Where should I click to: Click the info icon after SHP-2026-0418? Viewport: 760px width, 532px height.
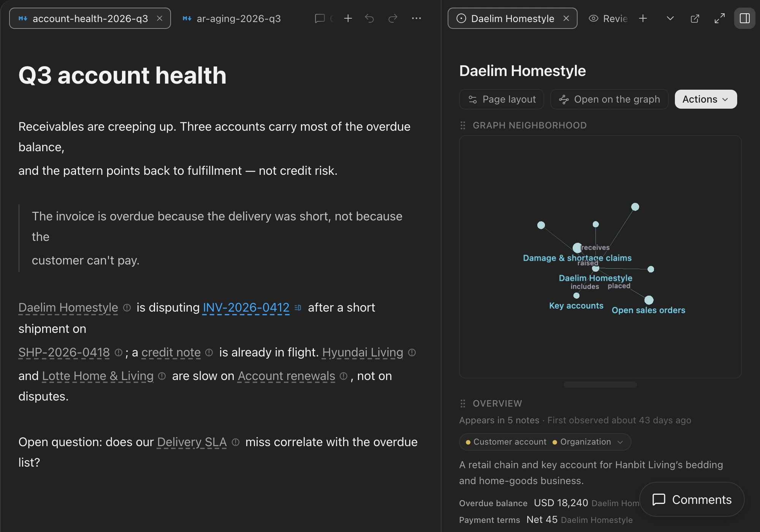pos(119,352)
